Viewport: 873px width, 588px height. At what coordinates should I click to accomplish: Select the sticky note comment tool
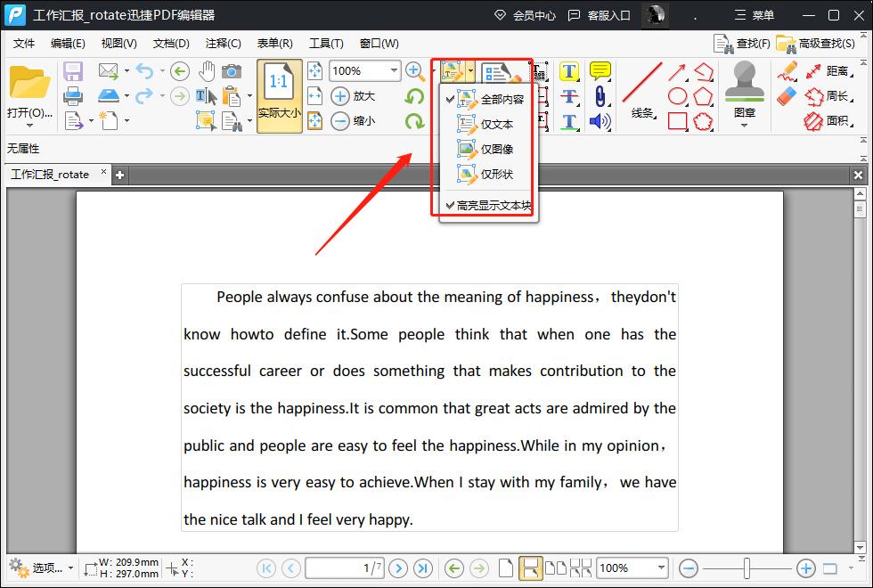coord(600,71)
